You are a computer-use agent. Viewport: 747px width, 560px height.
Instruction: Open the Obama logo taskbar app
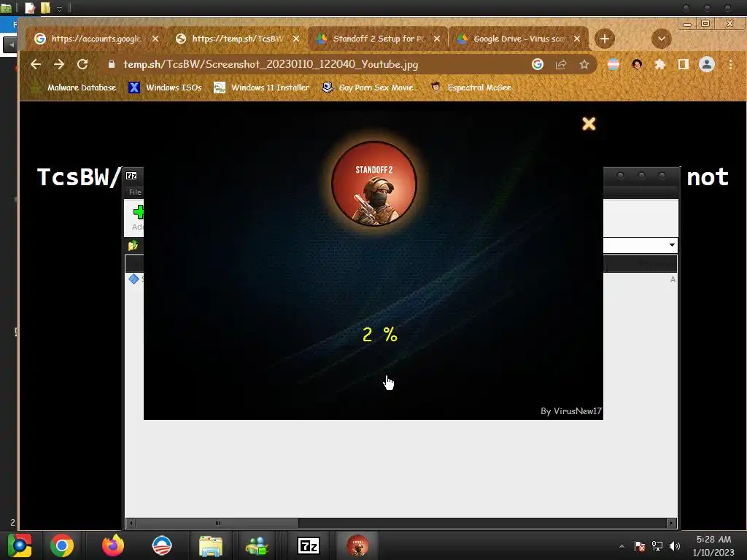pos(161,545)
